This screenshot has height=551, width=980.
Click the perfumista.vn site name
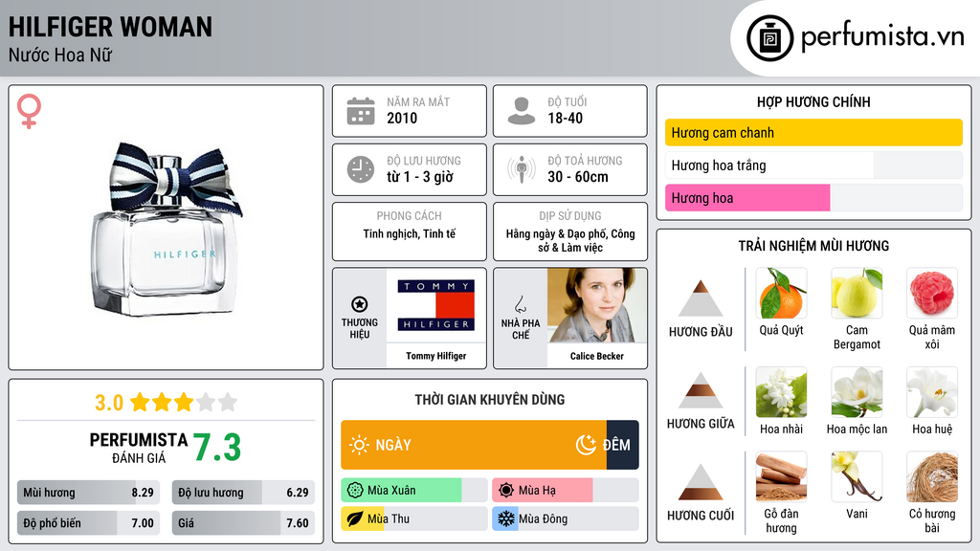pos(882,37)
